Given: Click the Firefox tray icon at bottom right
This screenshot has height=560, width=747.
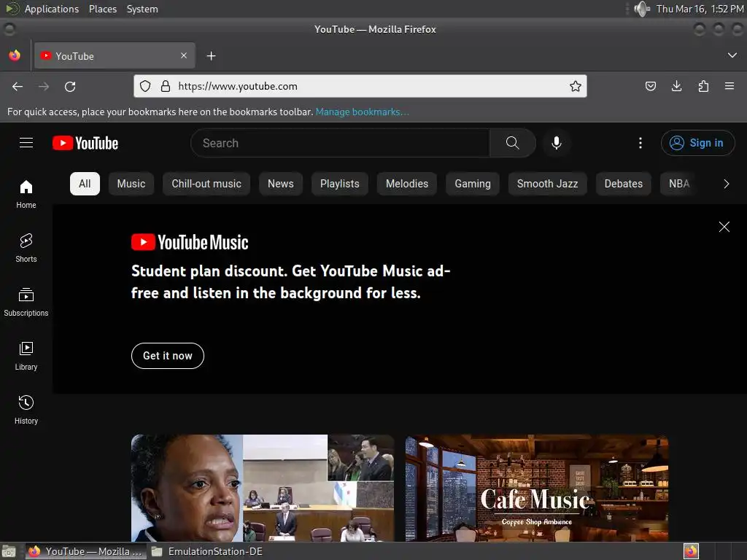Looking at the screenshot, I should [x=691, y=551].
